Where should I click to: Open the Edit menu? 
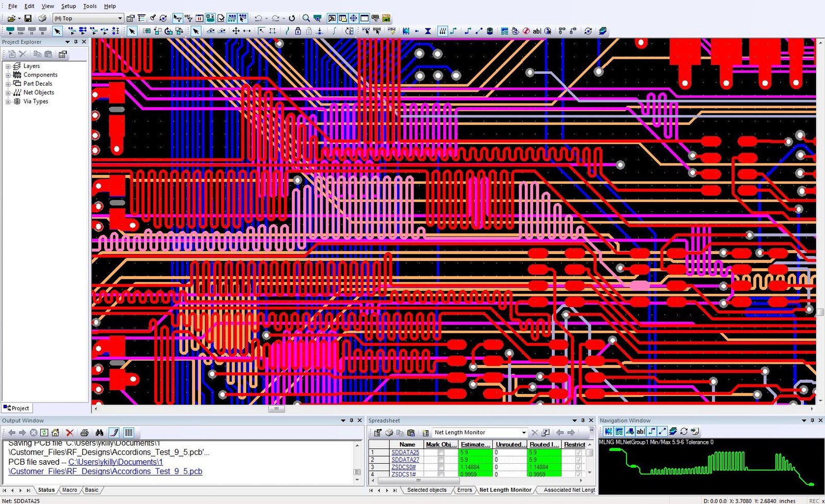coord(29,6)
